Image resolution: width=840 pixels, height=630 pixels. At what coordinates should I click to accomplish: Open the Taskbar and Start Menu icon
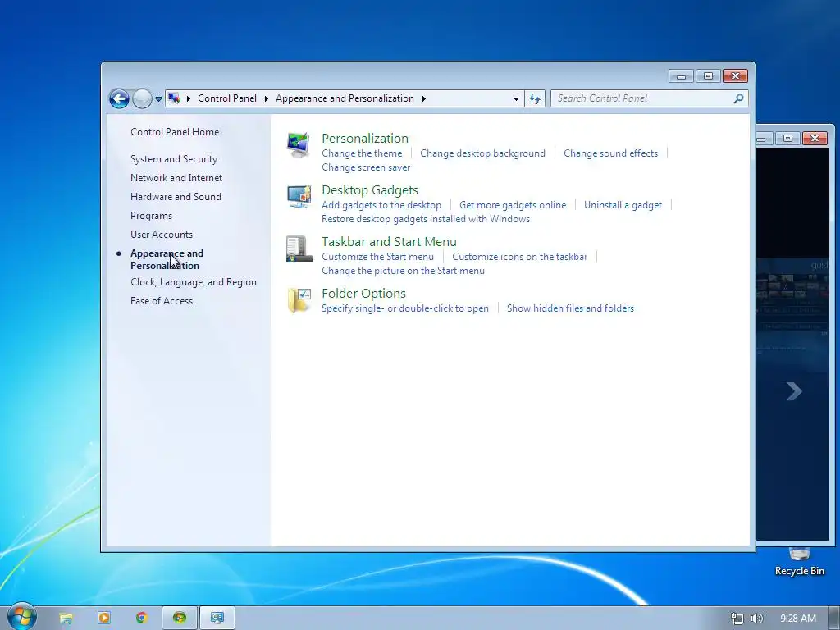pos(299,249)
